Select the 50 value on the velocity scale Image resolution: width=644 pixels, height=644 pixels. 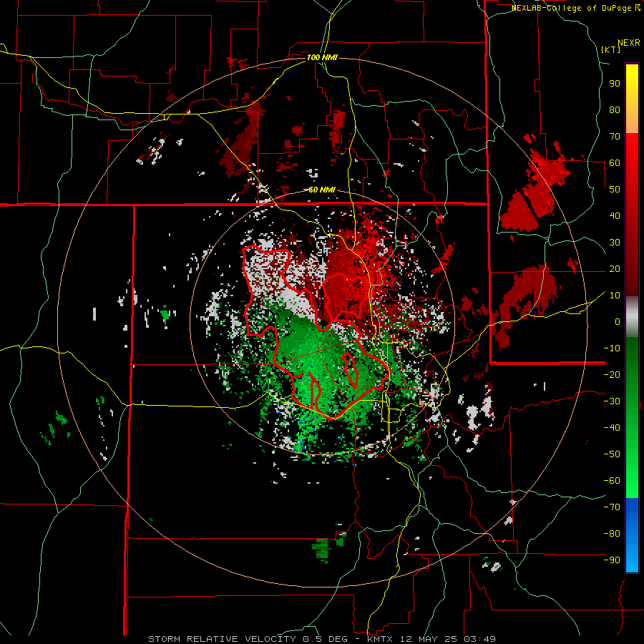pos(615,190)
